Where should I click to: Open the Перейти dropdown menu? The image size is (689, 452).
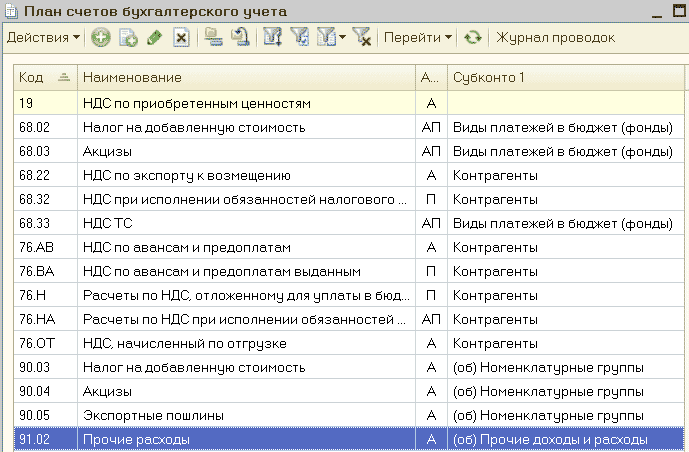tap(417, 38)
